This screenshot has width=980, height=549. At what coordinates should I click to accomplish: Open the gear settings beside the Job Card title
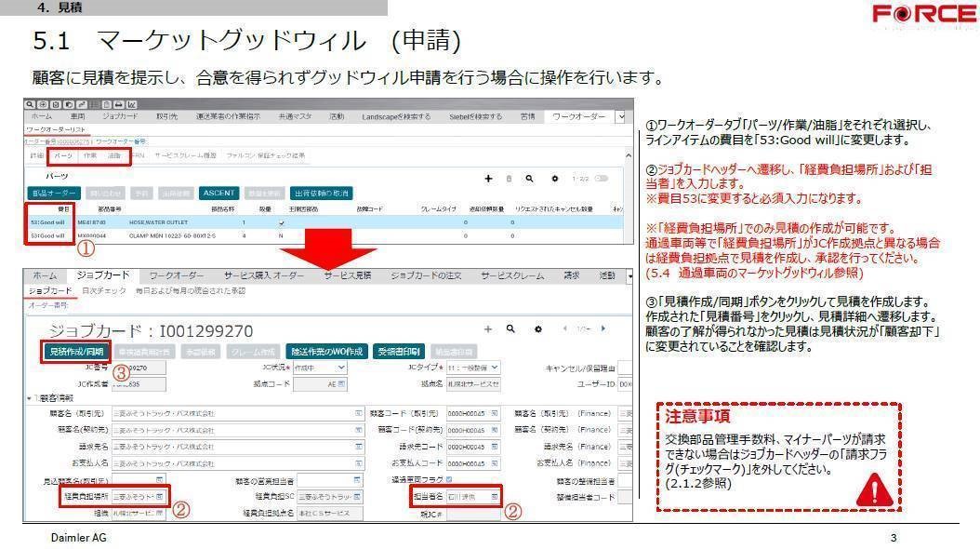[x=538, y=329]
